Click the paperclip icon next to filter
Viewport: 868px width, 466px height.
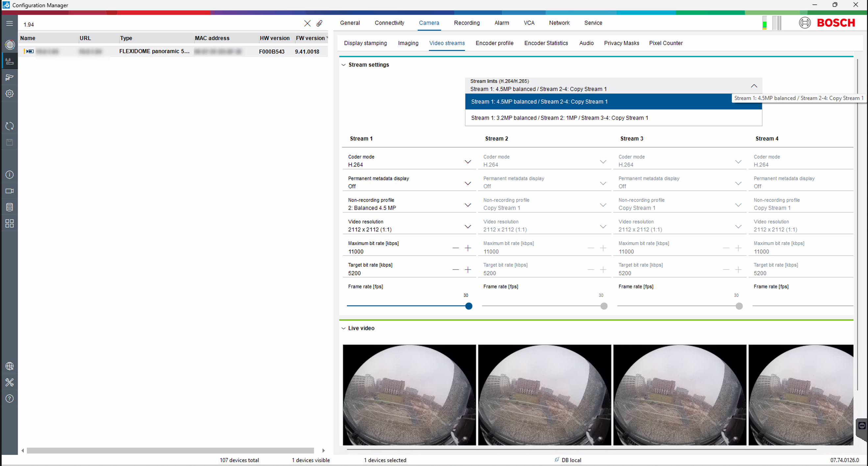coord(319,23)
